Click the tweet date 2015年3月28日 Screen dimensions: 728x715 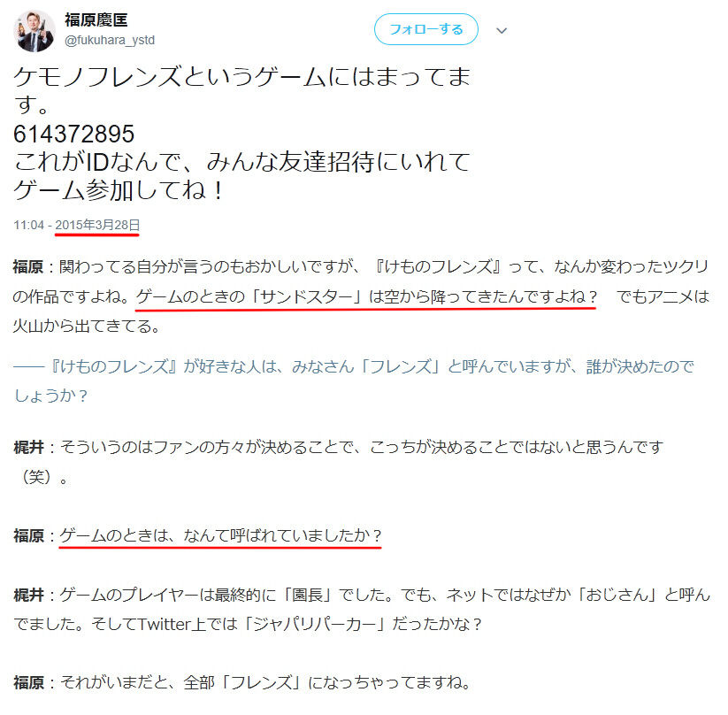point(97,225)
